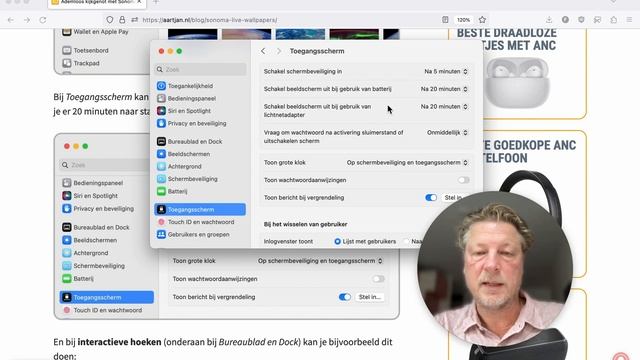Open a new tab with plus button
This screenshot has width=640, height=360.
click(x=156, y=2)
